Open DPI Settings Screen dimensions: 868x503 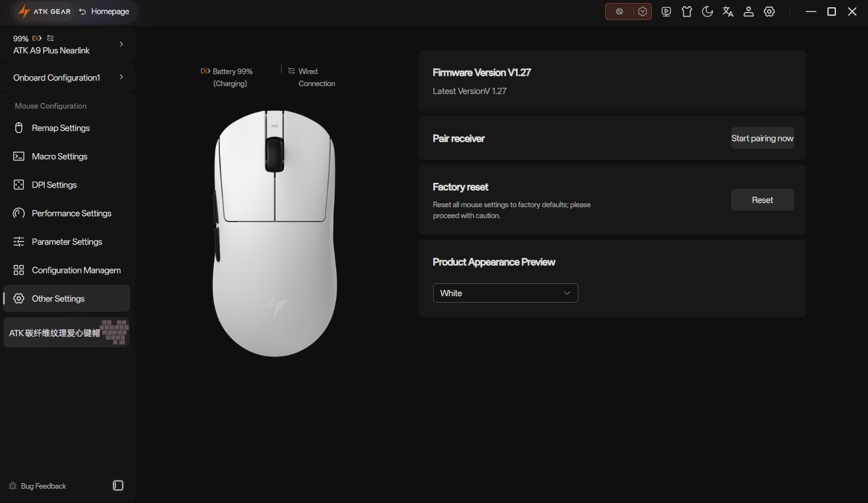[x=67, y=185]
